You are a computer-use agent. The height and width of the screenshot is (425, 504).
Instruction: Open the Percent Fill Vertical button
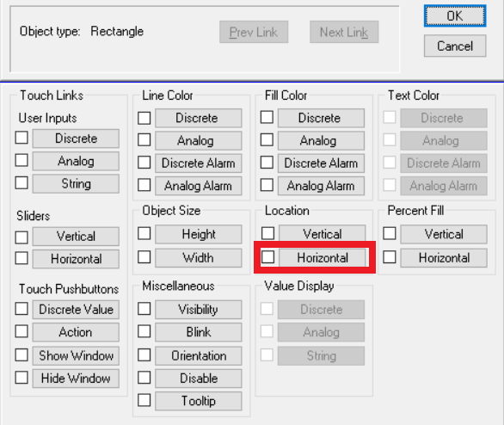pos(444,234)
